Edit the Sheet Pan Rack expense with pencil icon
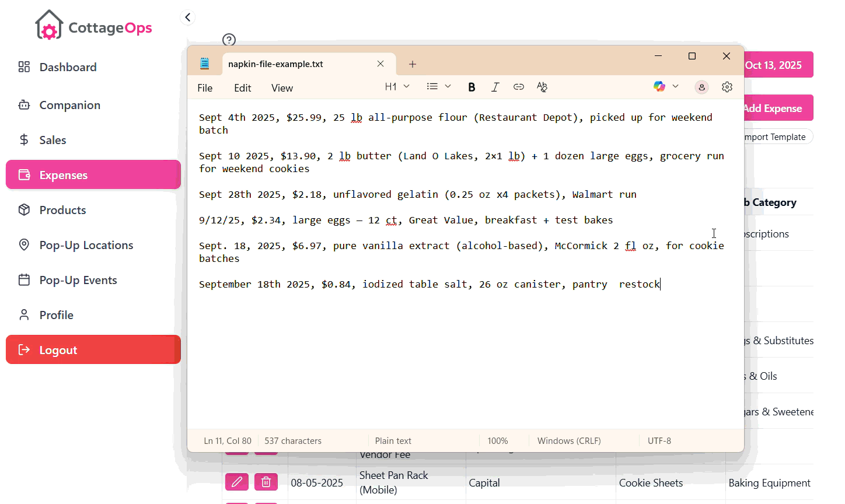The height and width of the screenshot is (504, 845). (236, 482)
